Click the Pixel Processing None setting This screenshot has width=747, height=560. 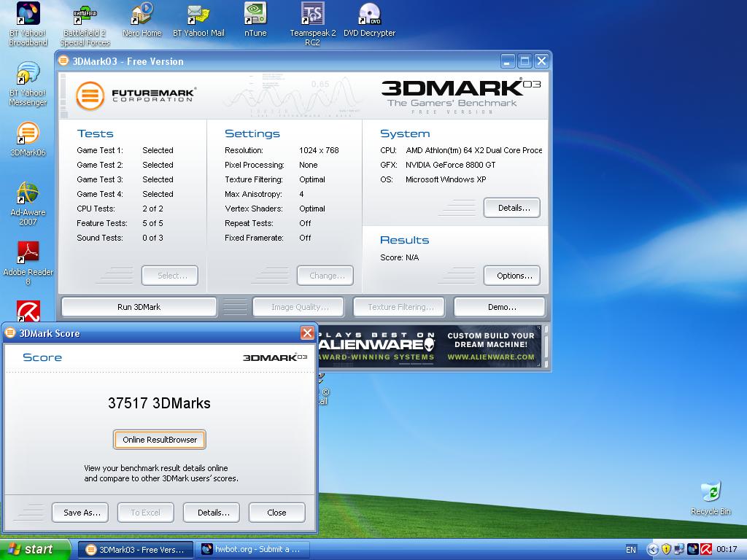[x=271, y=165]
